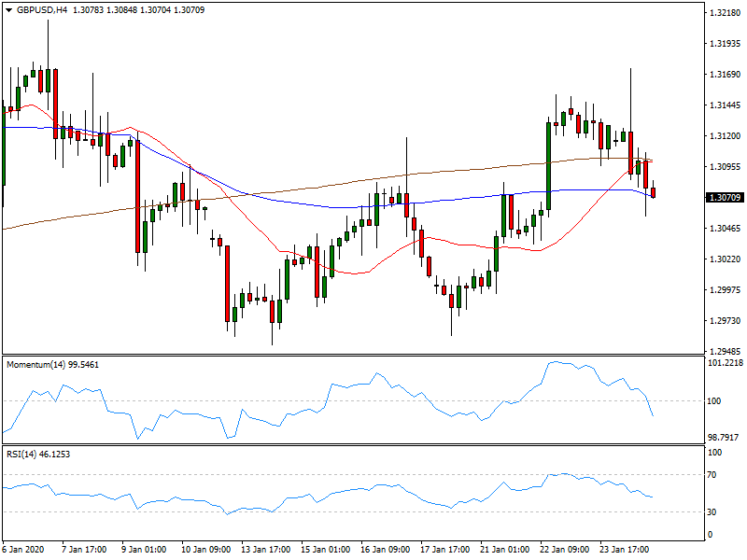Click the 17 Jan 17:00 time label

click(445, 550)
